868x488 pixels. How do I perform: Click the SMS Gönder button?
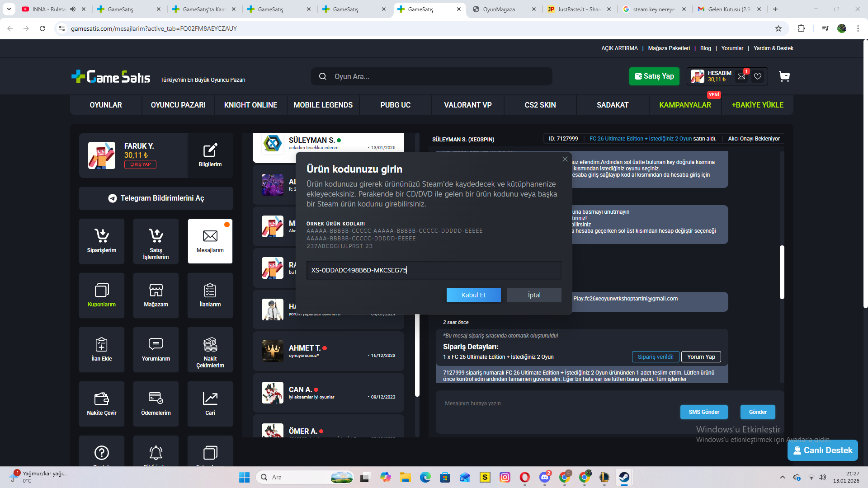tap(704, 412)
